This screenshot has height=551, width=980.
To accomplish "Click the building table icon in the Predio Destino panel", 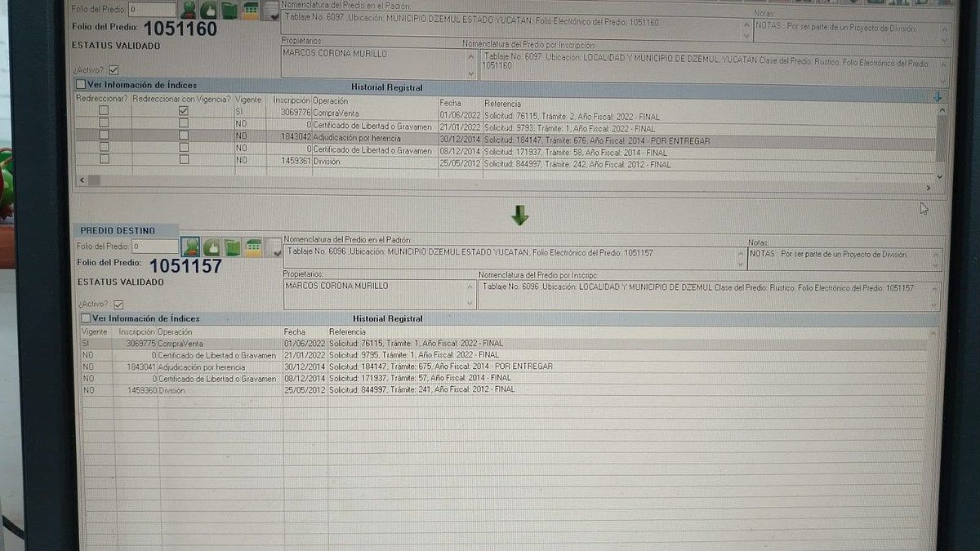I will coord(252,247).
